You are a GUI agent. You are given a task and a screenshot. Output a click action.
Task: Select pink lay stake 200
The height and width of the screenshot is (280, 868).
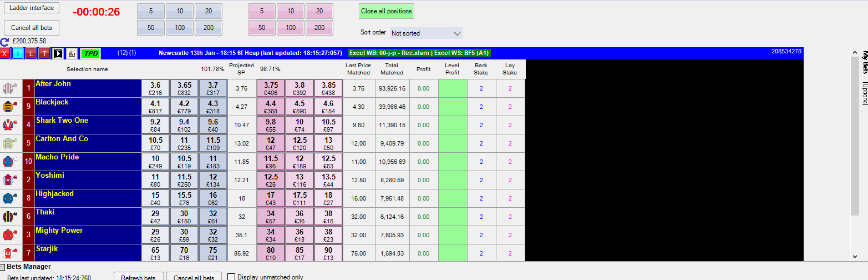[319, 28]
